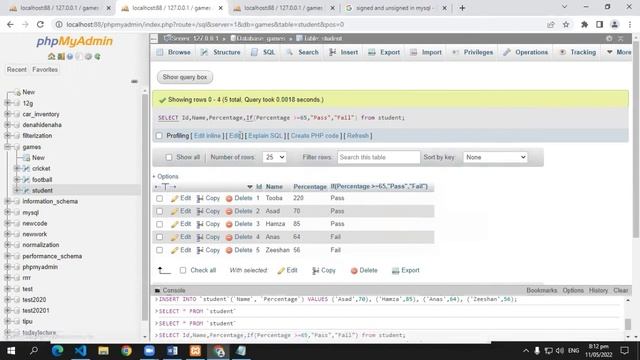Click the browser bookmark star icon
Image resolution: width=640 pixels, height=360 pixels.
point(566,24)
